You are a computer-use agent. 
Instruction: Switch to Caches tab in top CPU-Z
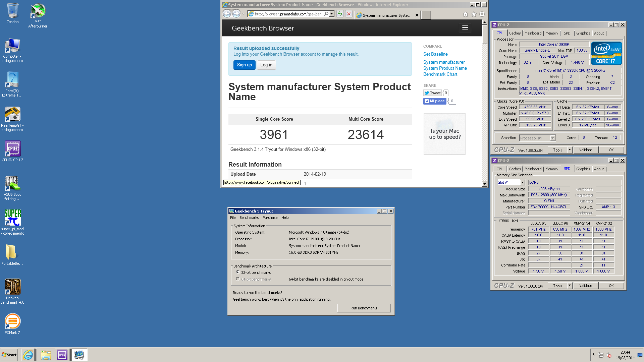(x=515, y=33)
